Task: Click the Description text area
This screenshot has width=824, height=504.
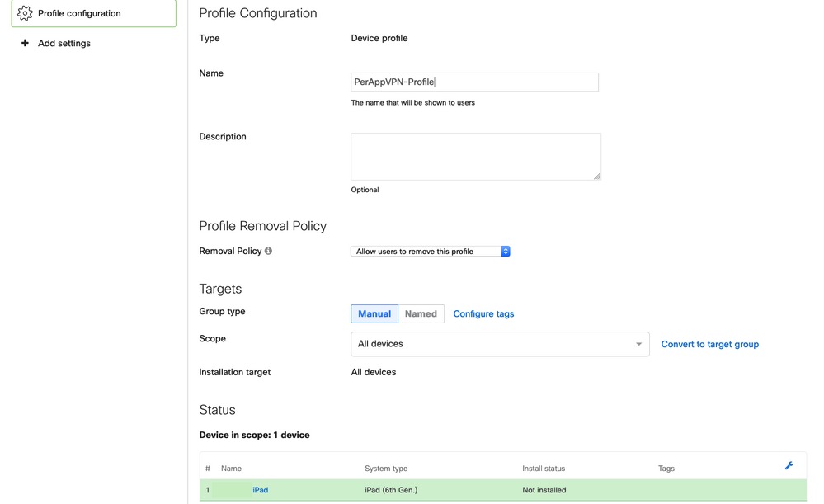Action: (475, 156)
